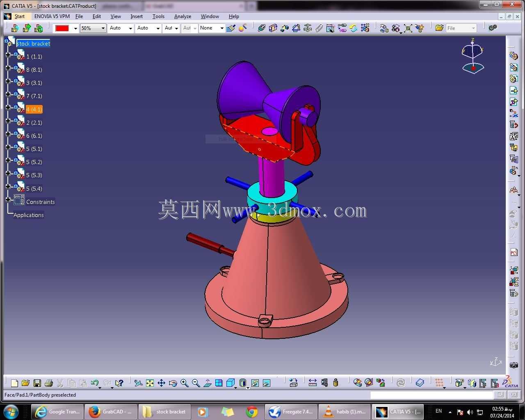
Task: Save the document with the floppy icon
Action: (37, 383)
